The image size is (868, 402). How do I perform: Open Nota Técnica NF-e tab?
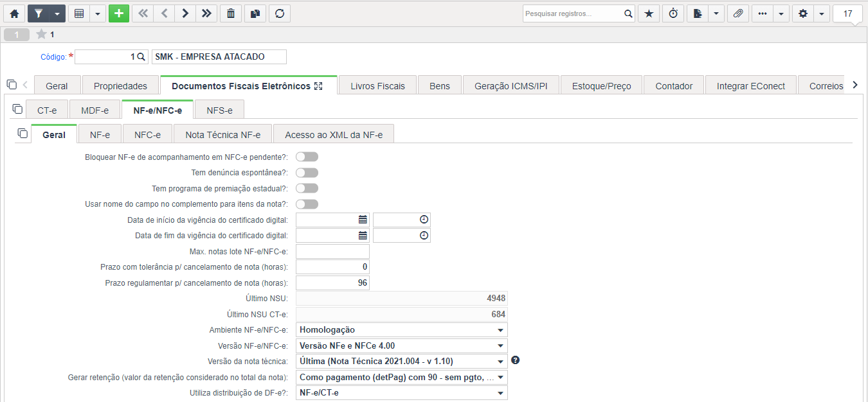click(x=223, y=134)
